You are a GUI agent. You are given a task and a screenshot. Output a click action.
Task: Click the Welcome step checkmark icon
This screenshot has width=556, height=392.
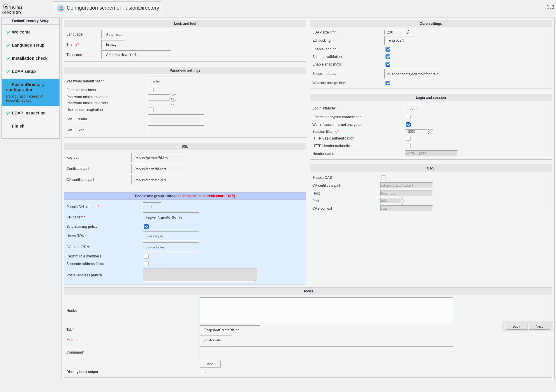pos(8,32)
